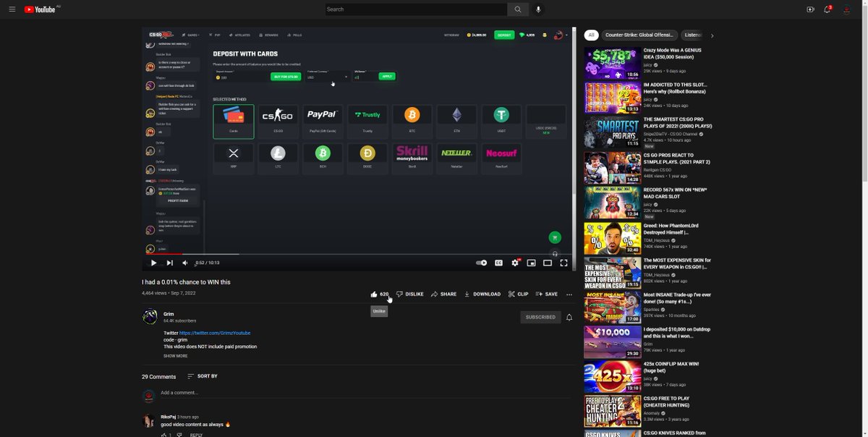Viewport: 868px width, 437px height.
Task: Go to YouTube home via logo
Action: (x=40, y=9)
